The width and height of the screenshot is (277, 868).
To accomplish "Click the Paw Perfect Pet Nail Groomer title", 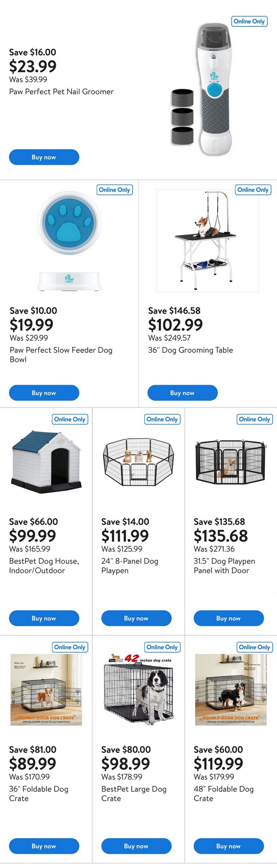I will (61, 92).
